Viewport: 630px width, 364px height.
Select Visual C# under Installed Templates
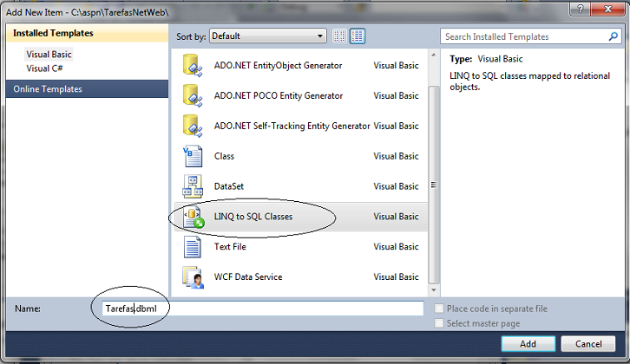(x=44, y=68)
